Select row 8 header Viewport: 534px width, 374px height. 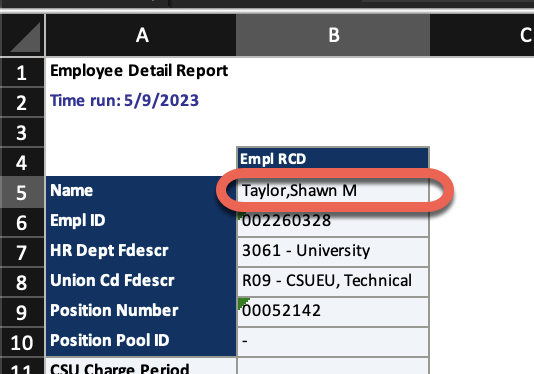(x=22, y=282)
